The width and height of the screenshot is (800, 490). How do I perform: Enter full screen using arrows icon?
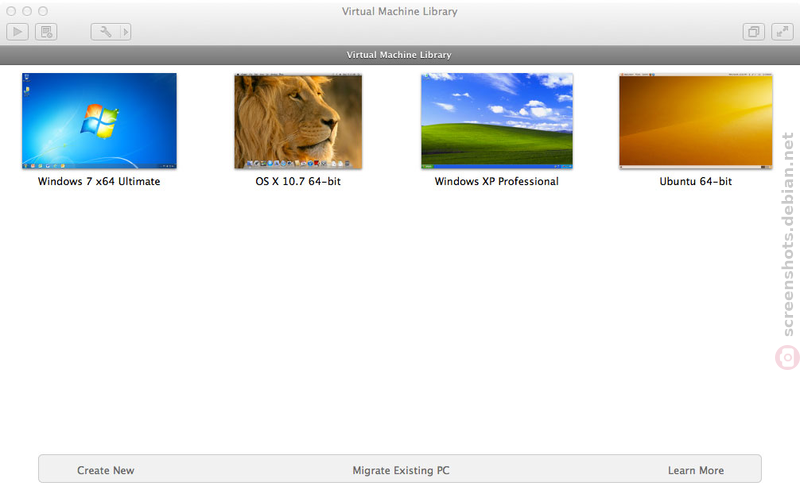tap(782, 32)
